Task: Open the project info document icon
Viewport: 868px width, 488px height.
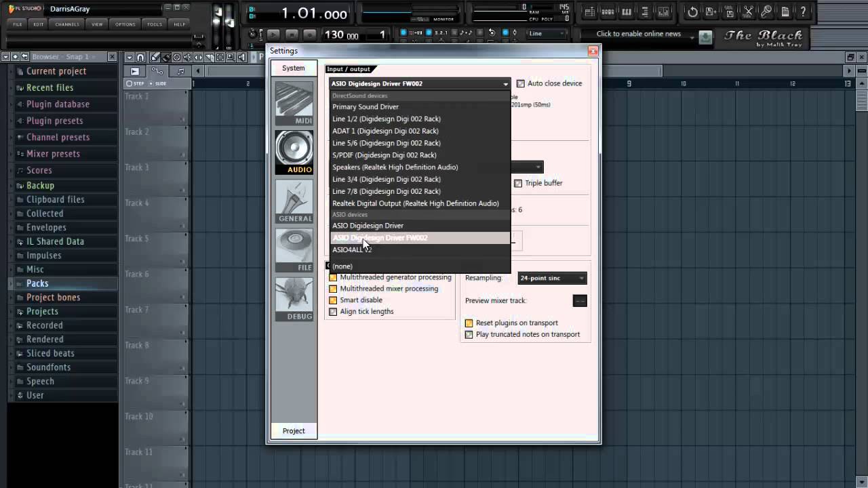Action: coord(785,12)
